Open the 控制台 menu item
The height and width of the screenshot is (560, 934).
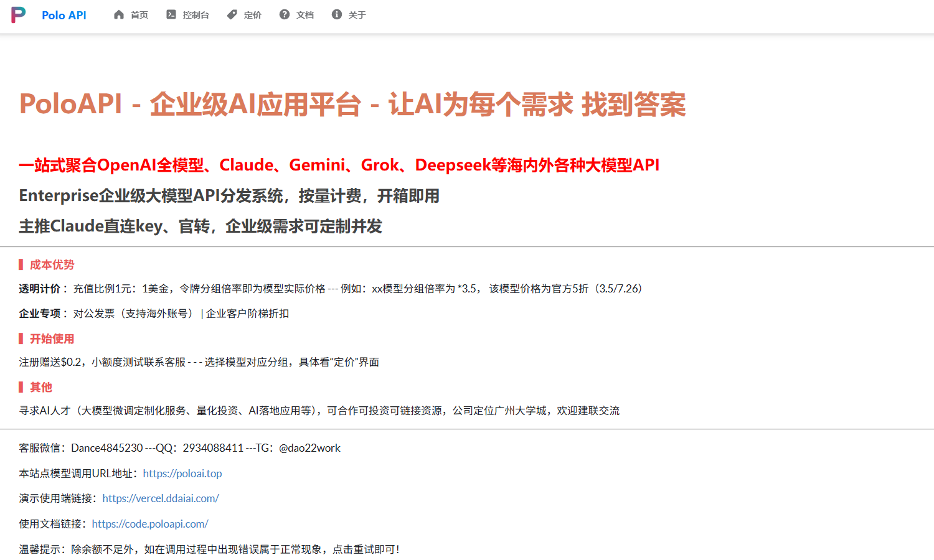196,15
